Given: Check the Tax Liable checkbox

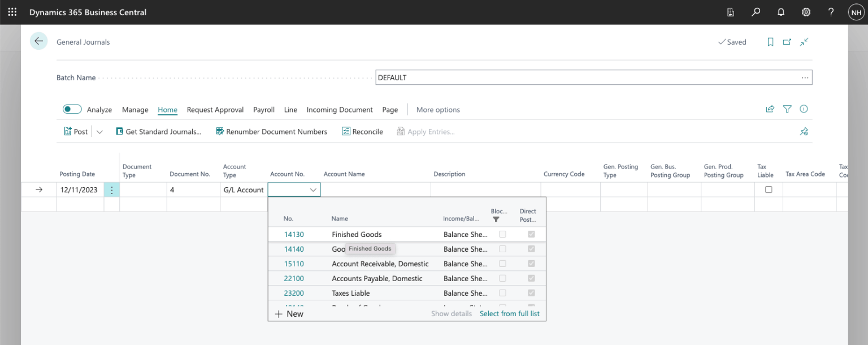Looking at the screenshot, I should (x=769, y=190).
